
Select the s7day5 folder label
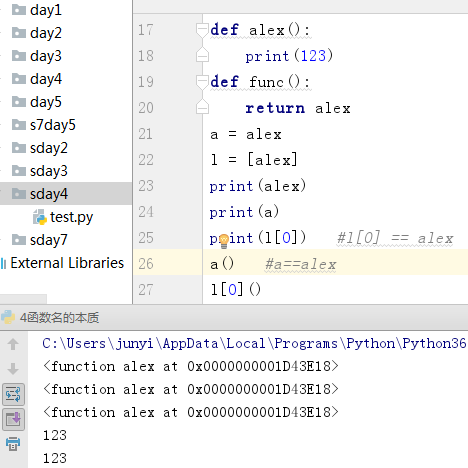tap(53, 125)
